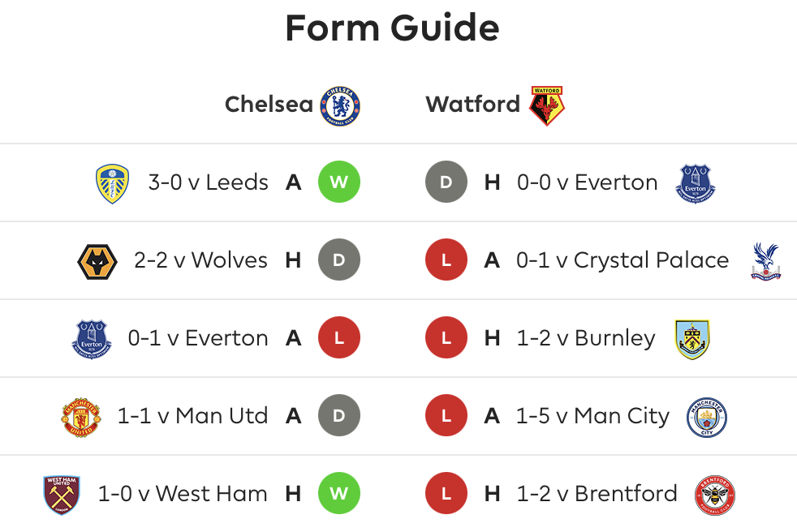The width and height of the screenshot is (797, 532).
Task: Click the Everton crest beside Watford's draw
Action: 696,182
